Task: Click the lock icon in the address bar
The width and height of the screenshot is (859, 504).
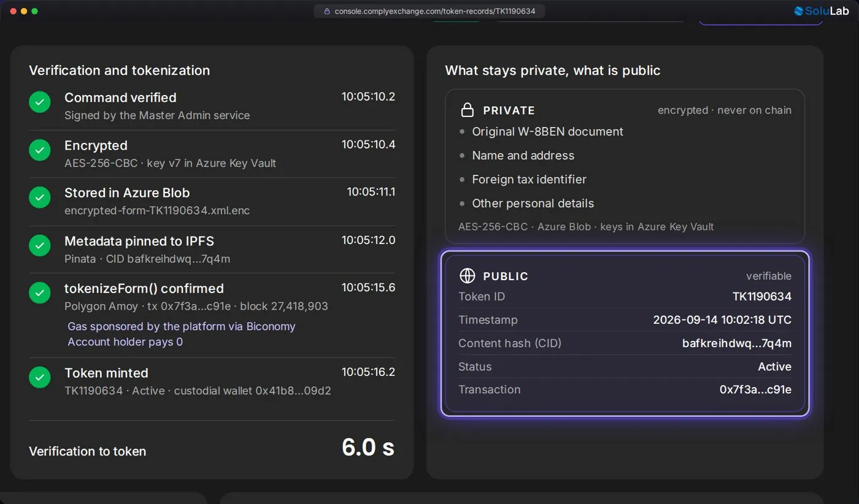Action: 326,11
